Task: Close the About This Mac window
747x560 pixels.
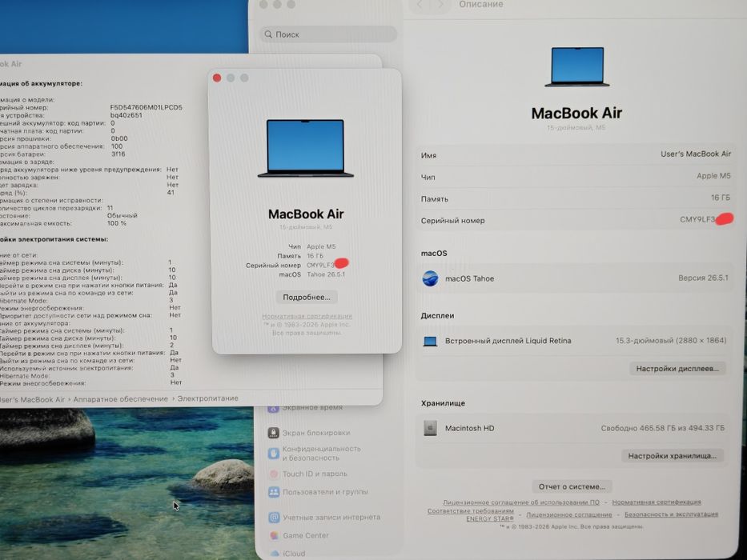Action: pyautogui.click(x=217, y=78)
